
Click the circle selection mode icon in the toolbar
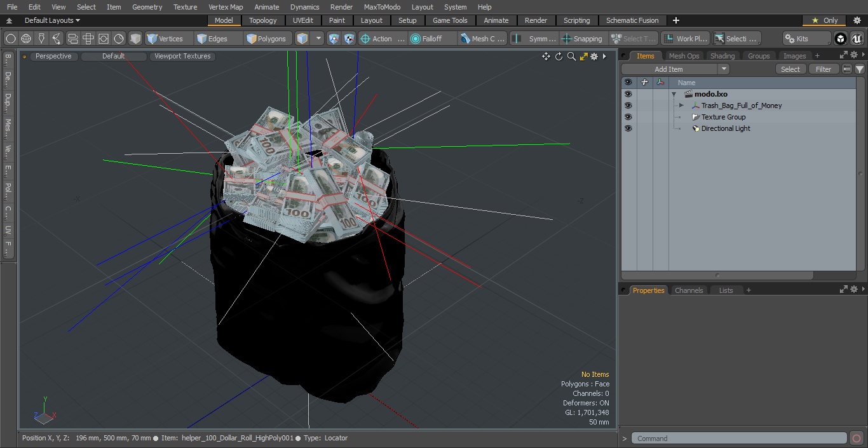point(11,39)
